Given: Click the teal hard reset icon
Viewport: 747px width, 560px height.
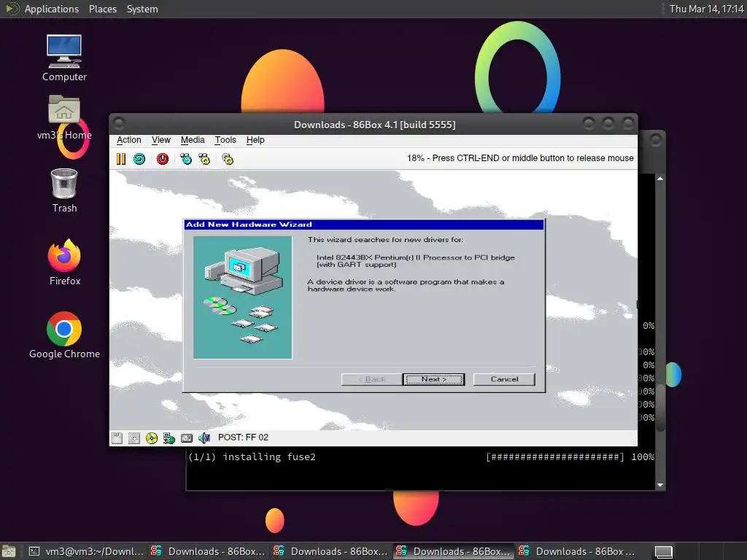Looking at the screenshot, I should pyautogui.click(x=139, y=158).
